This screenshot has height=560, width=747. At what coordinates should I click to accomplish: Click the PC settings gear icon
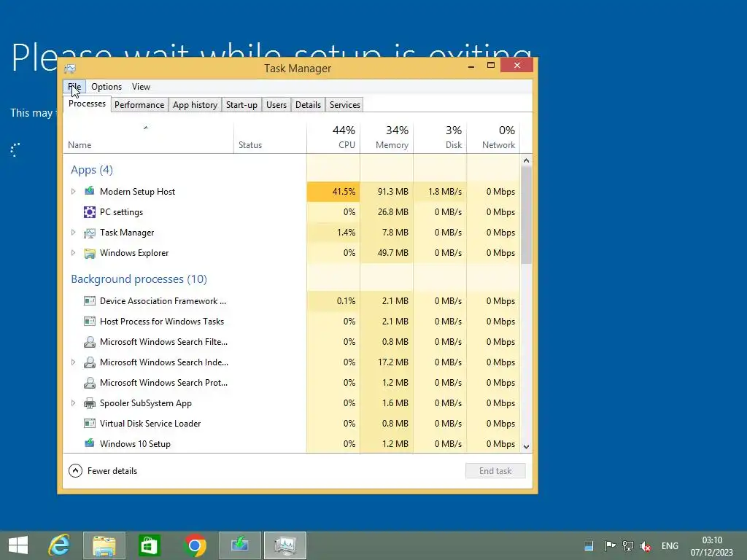pyautogui.click(x=89, y=212)
